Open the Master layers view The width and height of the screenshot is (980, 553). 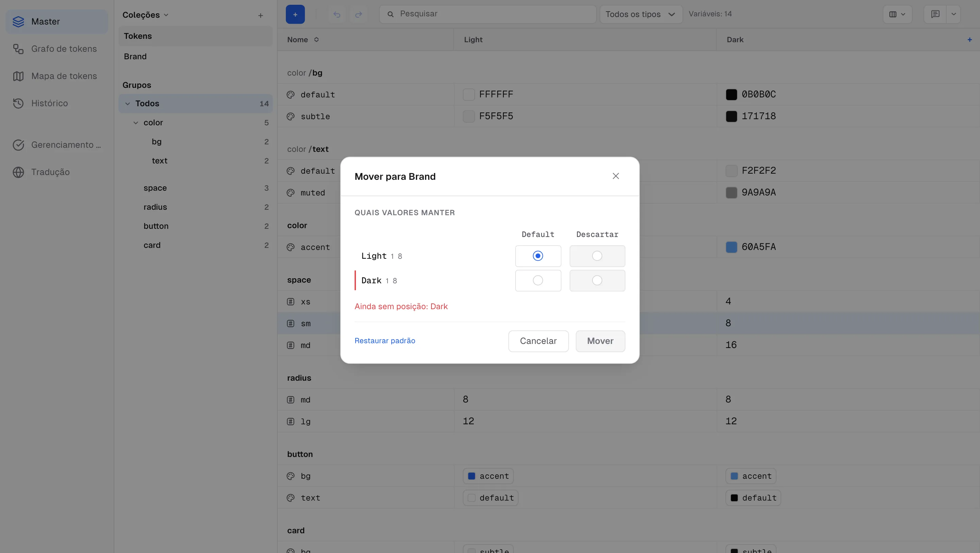57,22
